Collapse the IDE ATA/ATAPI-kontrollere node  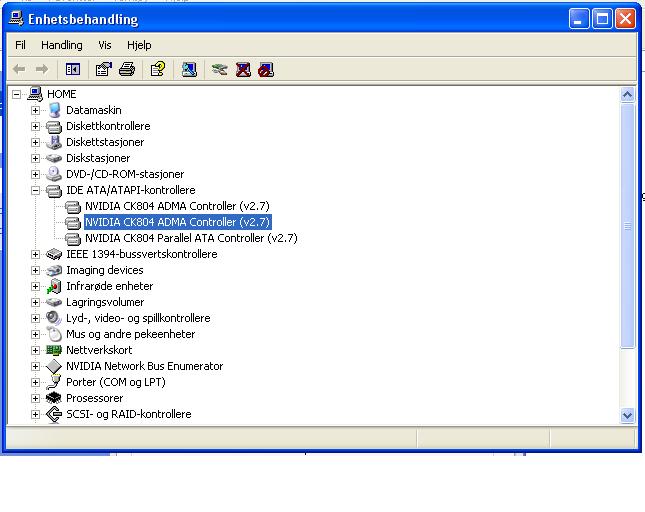pos(35,190)
